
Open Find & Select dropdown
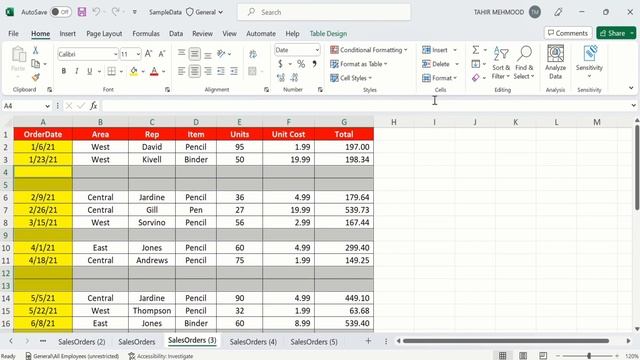coord(524,62)
